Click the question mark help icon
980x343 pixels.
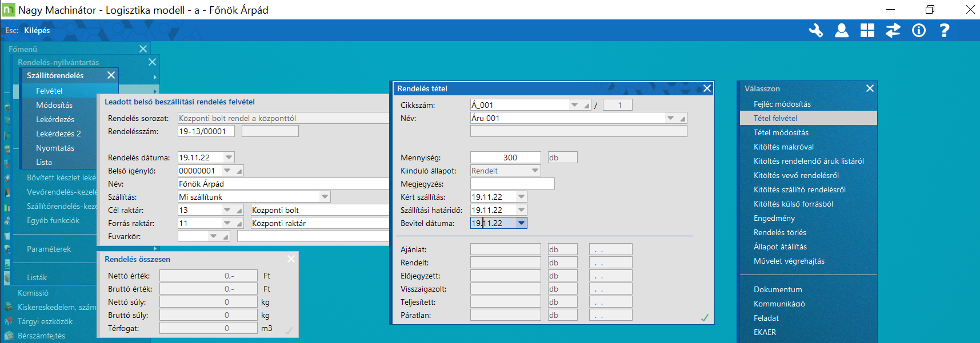click(x=944, y=30)
